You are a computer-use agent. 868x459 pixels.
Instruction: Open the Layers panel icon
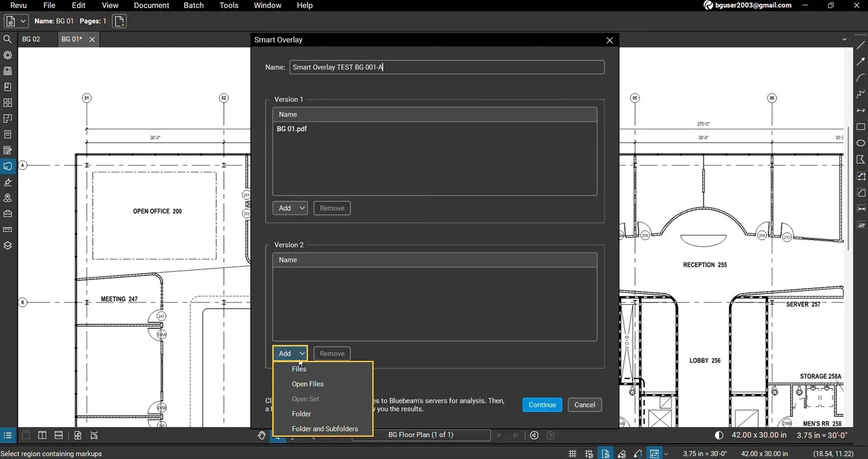pos(8,245)
